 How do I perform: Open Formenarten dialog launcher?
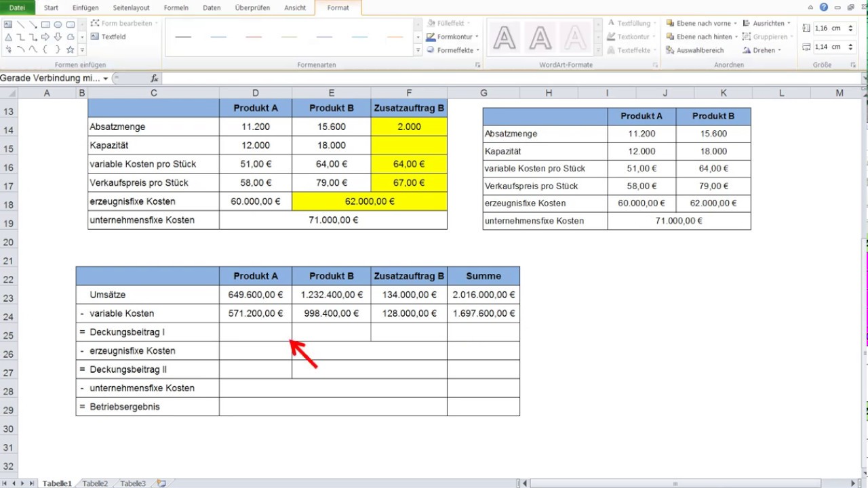click(477, 65)
